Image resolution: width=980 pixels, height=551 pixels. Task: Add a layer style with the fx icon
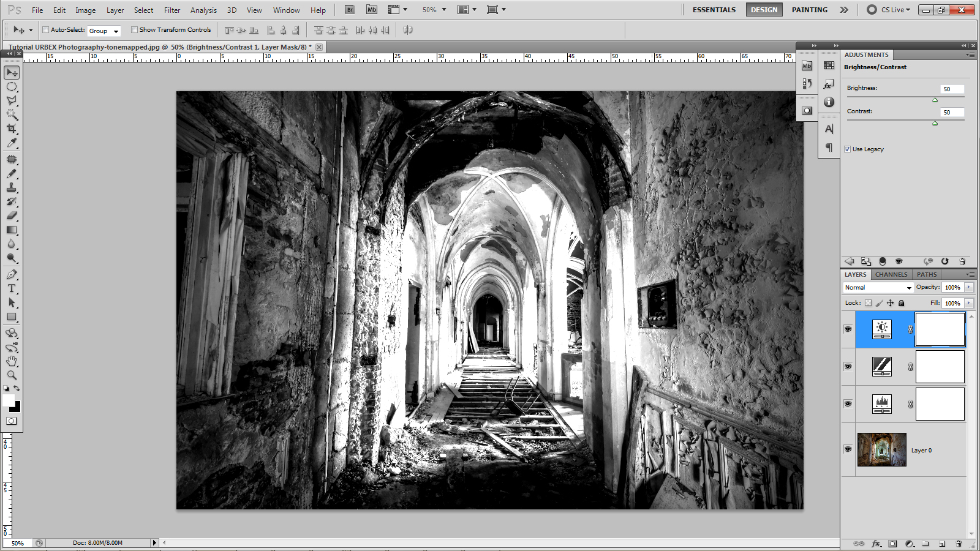point(876,543)
